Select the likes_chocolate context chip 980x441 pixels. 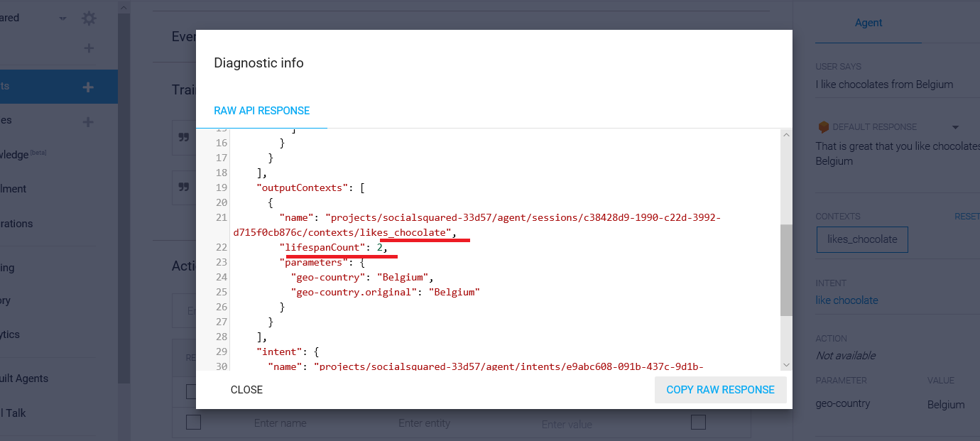coord(862,239)
